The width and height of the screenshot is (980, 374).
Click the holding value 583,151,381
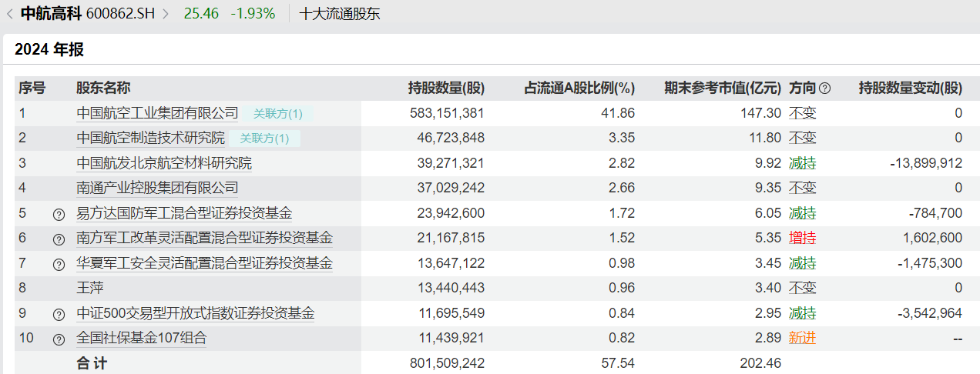[447, 113]
